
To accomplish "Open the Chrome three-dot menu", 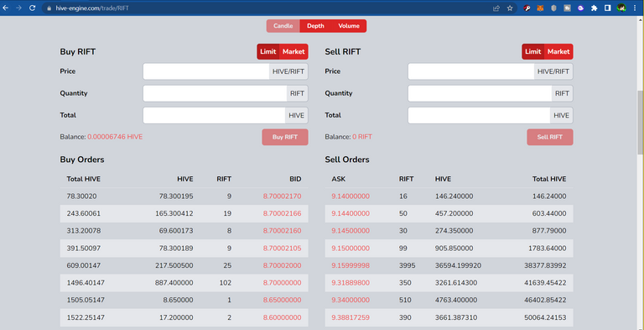I will (636, 8).
